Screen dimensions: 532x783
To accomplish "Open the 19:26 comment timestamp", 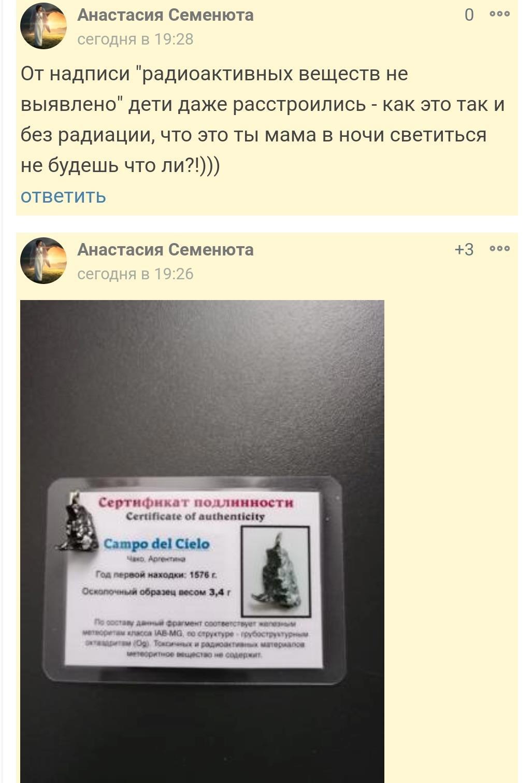I will (135, 274).
